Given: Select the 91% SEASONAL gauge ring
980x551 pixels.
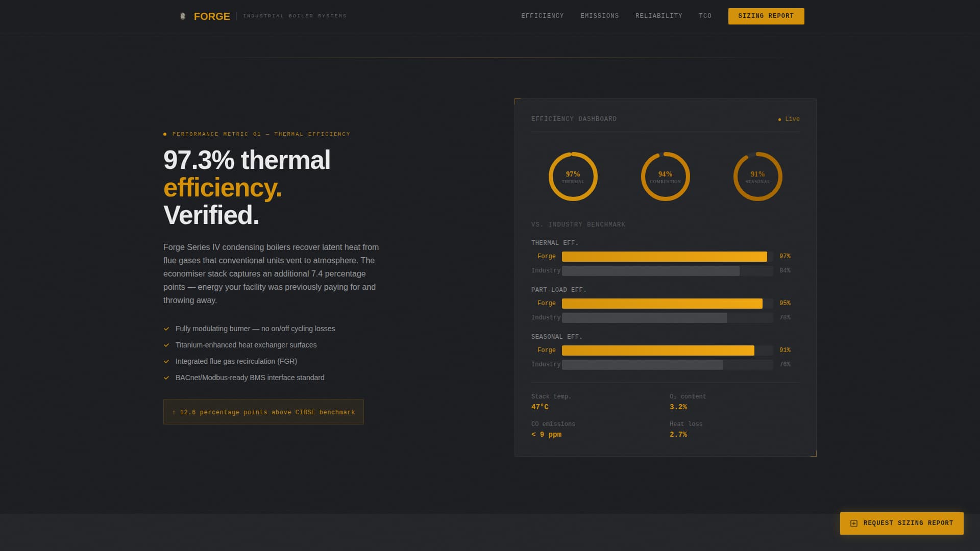Looking at the screenshot, I should click(x=757, y=176).
